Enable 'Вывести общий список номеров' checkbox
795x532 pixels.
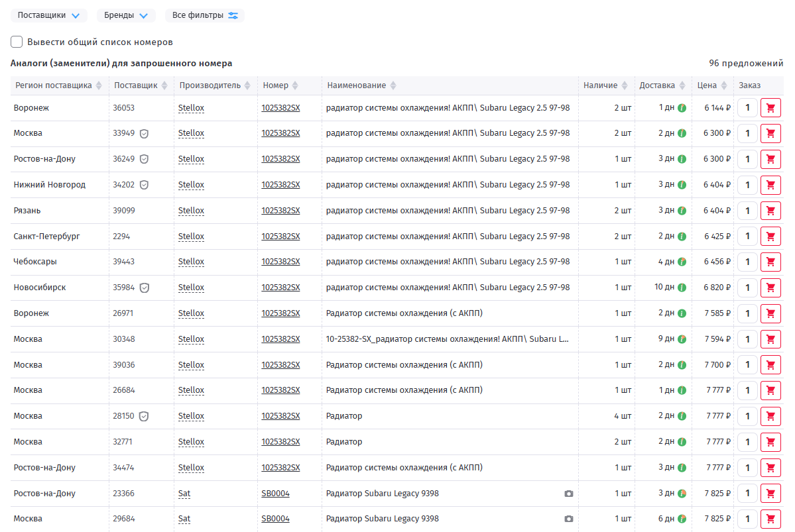point(17,42)
